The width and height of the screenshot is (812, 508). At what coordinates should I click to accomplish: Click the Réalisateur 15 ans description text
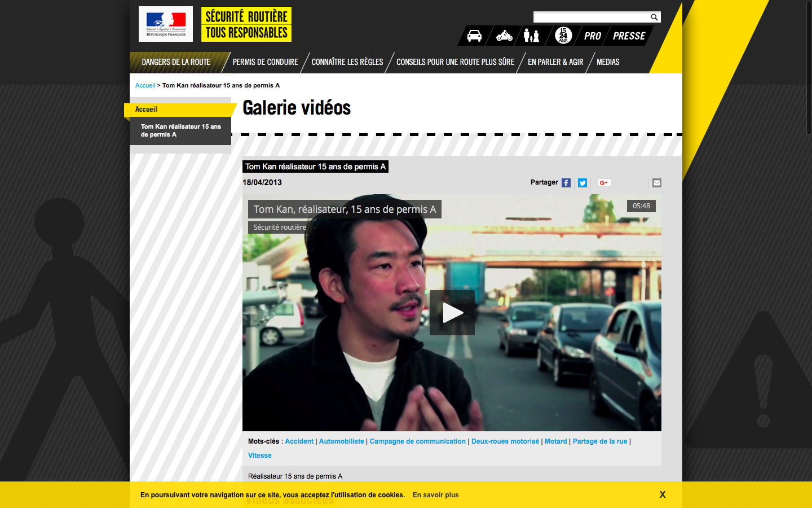point(295,476)
